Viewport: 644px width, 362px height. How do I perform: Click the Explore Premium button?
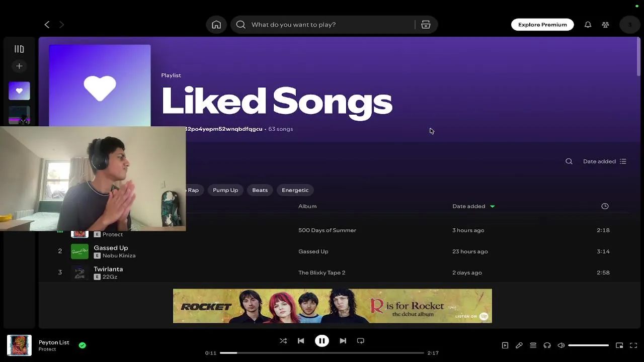[542, 25]
